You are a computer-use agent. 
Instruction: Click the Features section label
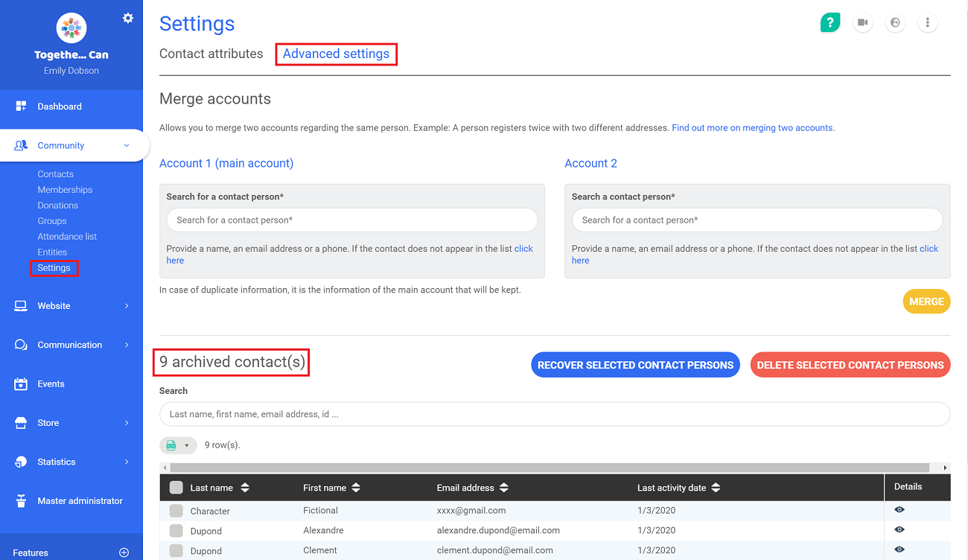[x=31, y=553]
